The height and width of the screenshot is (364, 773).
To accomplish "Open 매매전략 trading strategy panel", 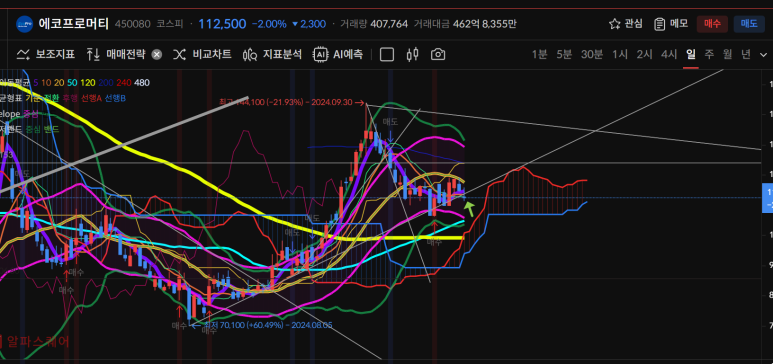I will 115,54.
